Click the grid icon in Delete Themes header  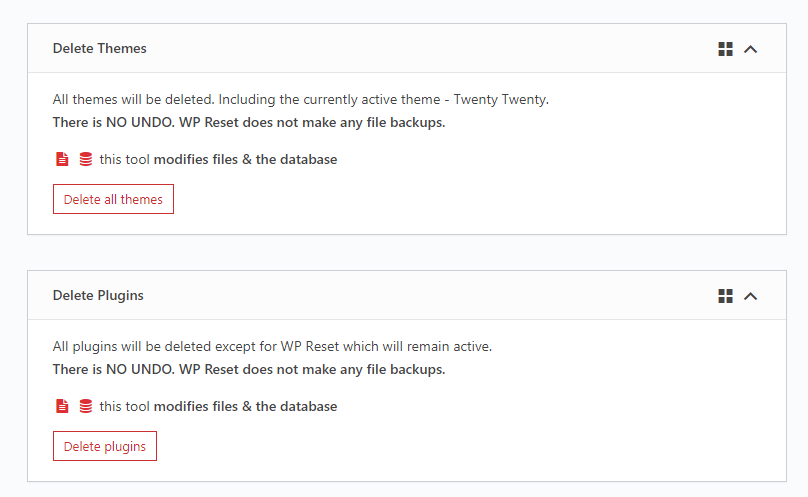pos(726,49)
